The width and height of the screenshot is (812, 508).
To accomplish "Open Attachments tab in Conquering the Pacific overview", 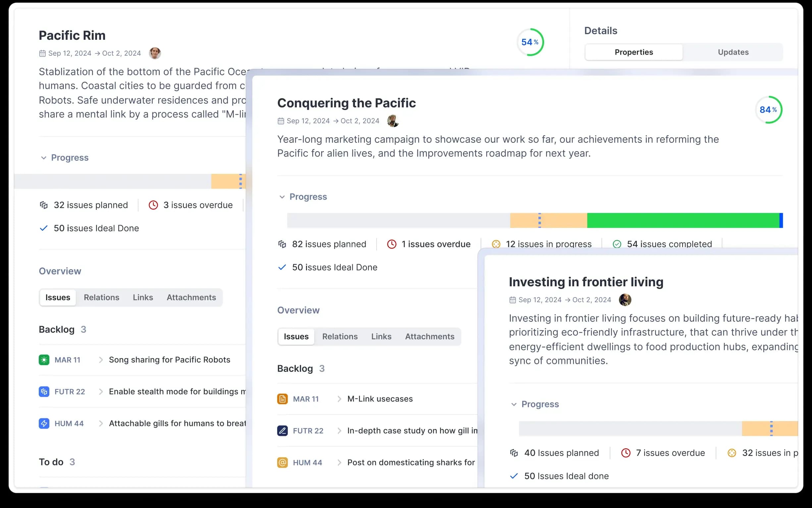I will (429, 336).
